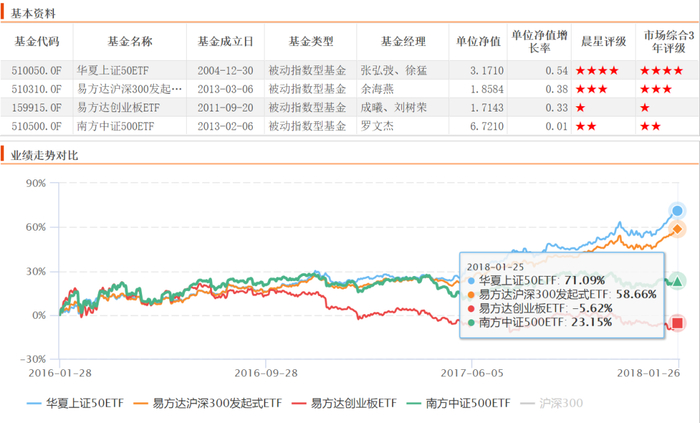Open 易方达沪深300发起… in the fund table
700x423 pixels.
[x=129, y=89]
